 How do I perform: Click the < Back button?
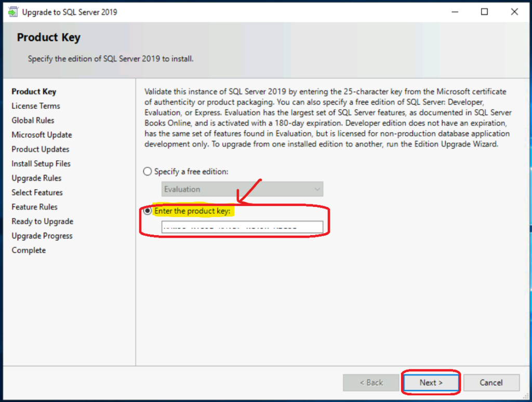371,383
